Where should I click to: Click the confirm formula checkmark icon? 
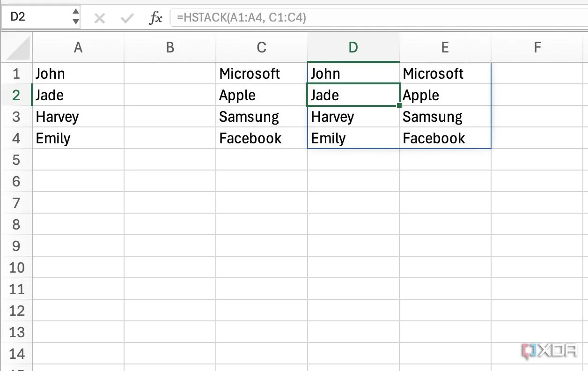[x=127, y=18]
